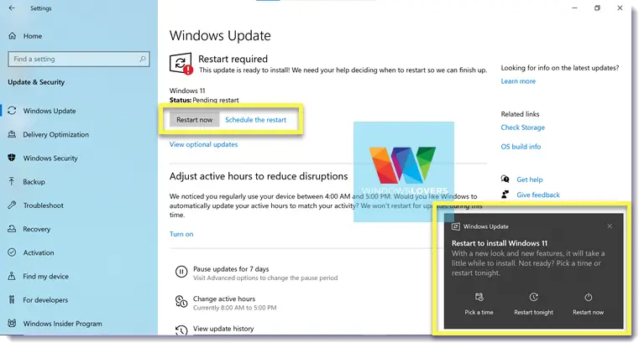The image size is (644, 348).
Task: Open Delivery Optimization page
Action: tap(56, 135)
